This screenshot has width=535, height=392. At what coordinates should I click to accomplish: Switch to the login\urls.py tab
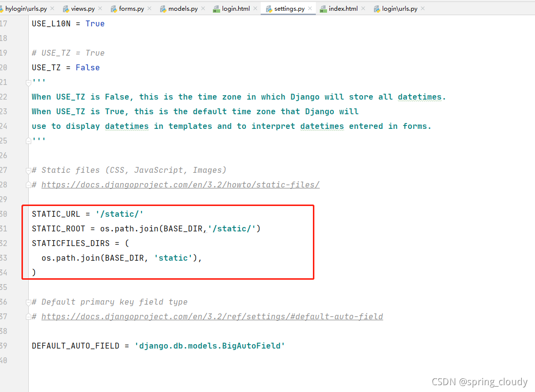pyautogui.click(x=400, y=8)
